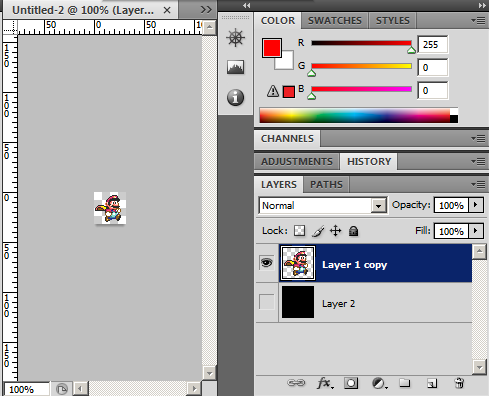Image resolution: width=489 pixels, height=396 pixels.
Task: Click the G color slider
Action: [x=361, y=66]
